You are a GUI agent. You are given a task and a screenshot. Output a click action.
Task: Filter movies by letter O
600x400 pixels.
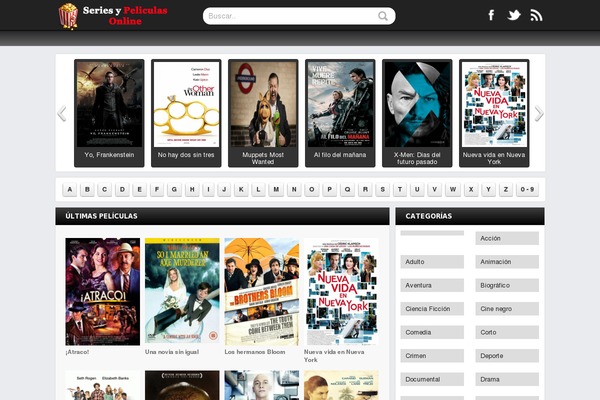click(311, 189)
